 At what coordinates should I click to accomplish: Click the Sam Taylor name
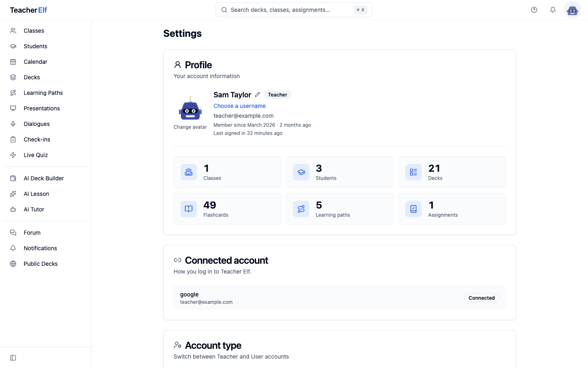[232, 94]
